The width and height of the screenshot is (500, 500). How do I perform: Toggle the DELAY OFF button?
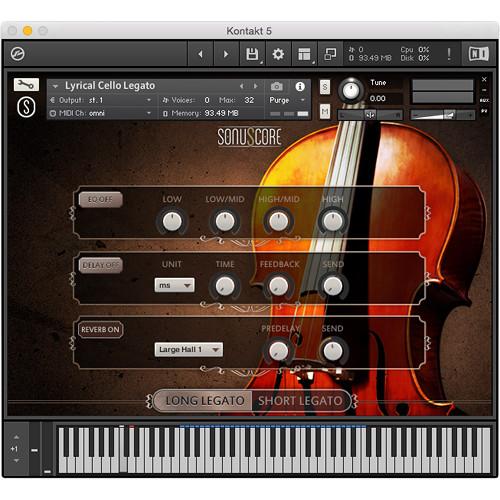100,265
